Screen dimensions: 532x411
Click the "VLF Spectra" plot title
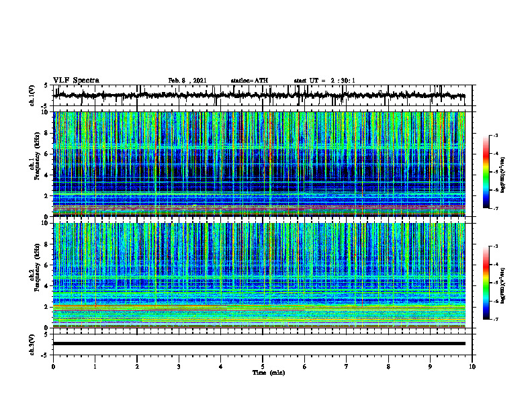76,81
